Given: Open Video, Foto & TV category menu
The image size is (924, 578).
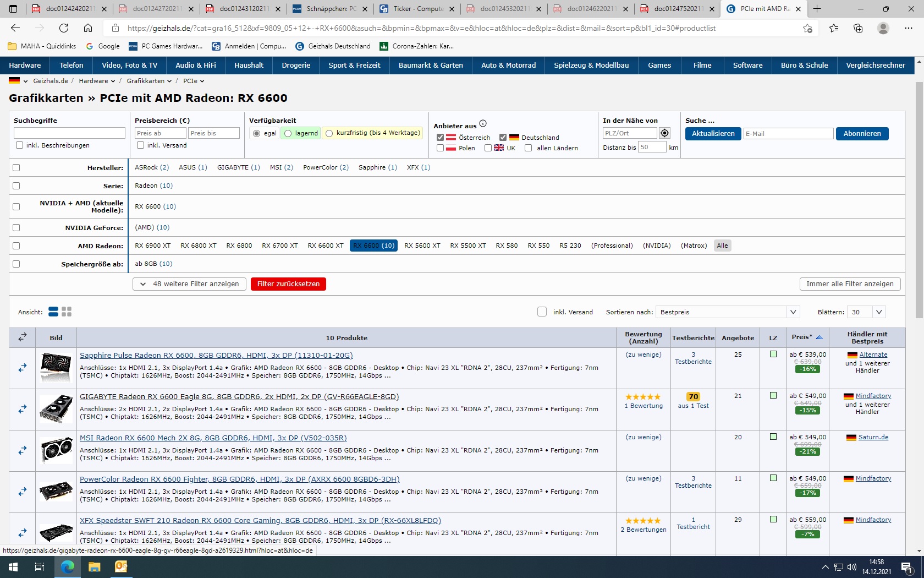Looking at the screenshot, I should tap(129, 65).
